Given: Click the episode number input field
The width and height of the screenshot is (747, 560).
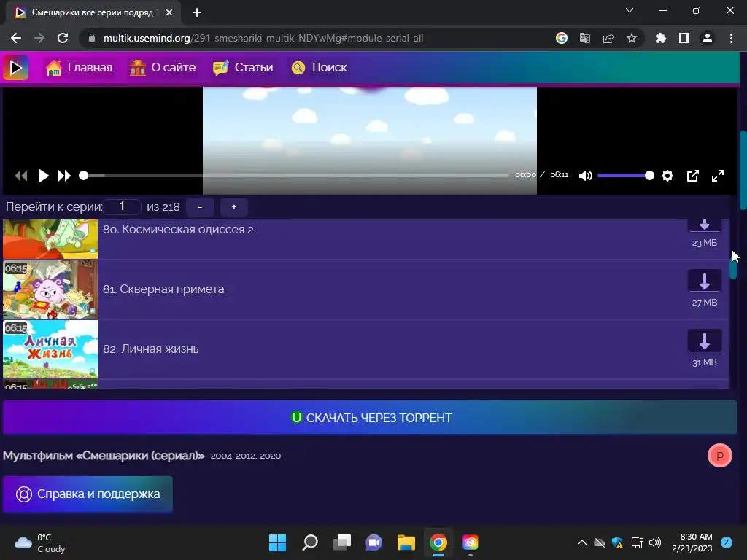Looking at the screenshot, I should tap(122, 206).
